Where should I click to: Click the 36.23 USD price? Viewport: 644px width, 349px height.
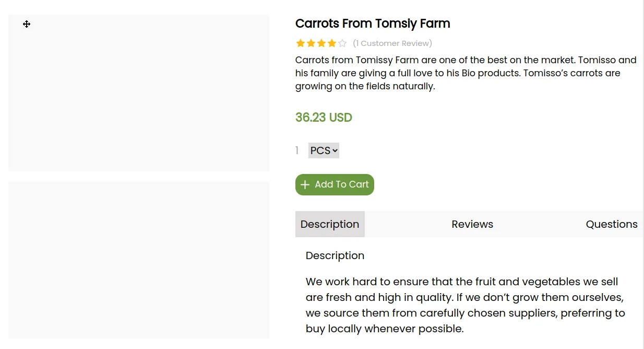[x=324, y=118]
